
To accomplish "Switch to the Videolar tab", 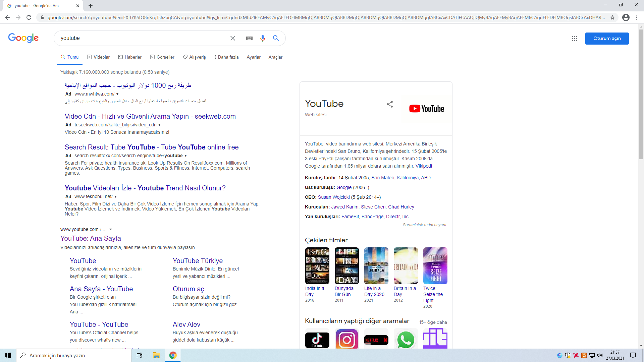I will pos(98,57).
